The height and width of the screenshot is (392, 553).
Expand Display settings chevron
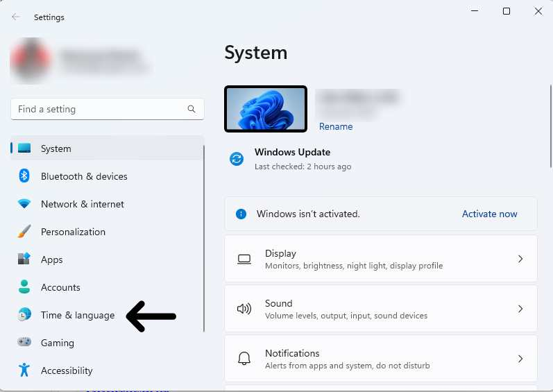coord(520,259)
